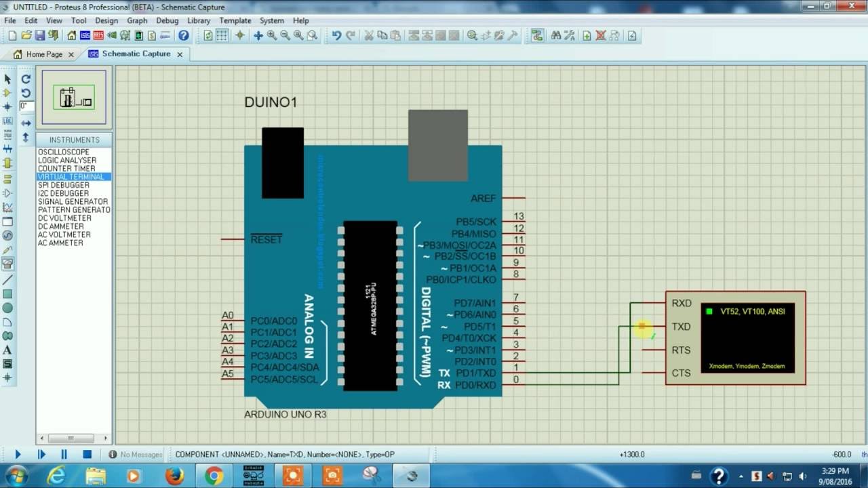Start the simulation with Play button
Screen dimensions: 868x488
(x=18, y=454)
